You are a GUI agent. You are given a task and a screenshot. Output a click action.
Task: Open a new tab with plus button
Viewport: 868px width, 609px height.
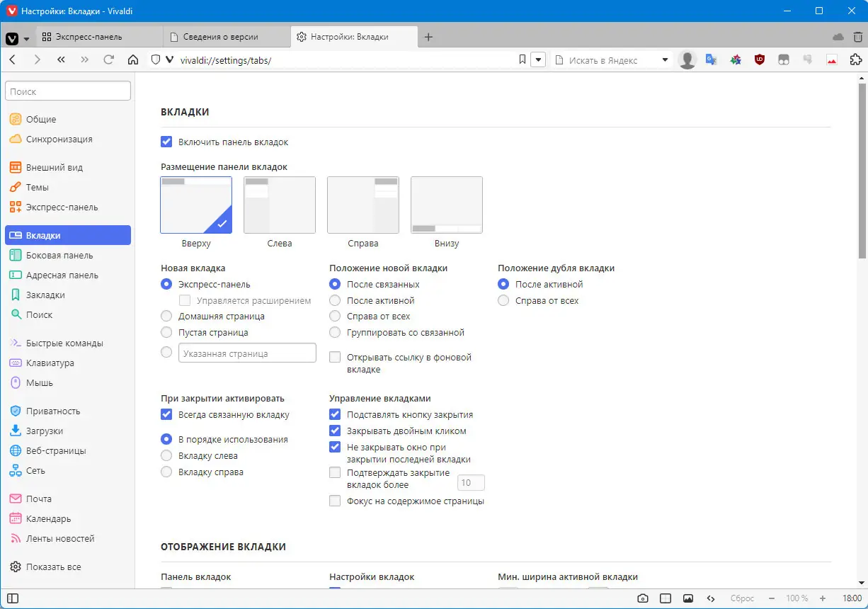[x=428, y=37]
